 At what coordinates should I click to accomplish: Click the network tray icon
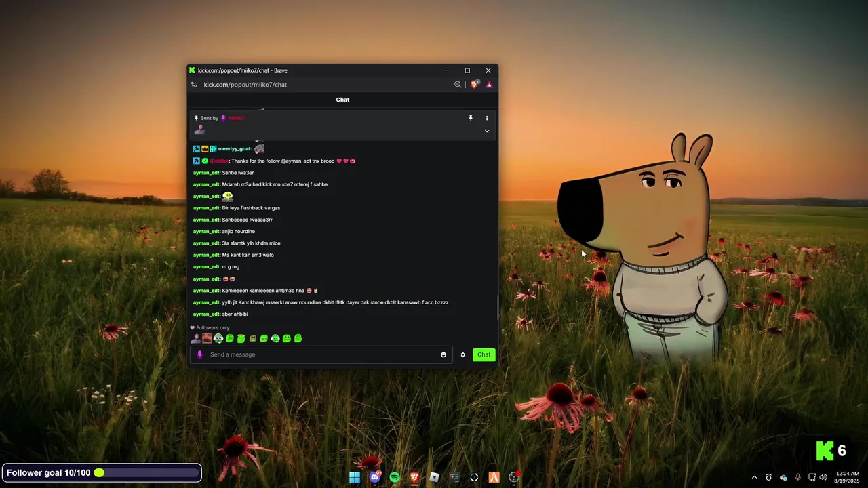[x=812, y=477]
